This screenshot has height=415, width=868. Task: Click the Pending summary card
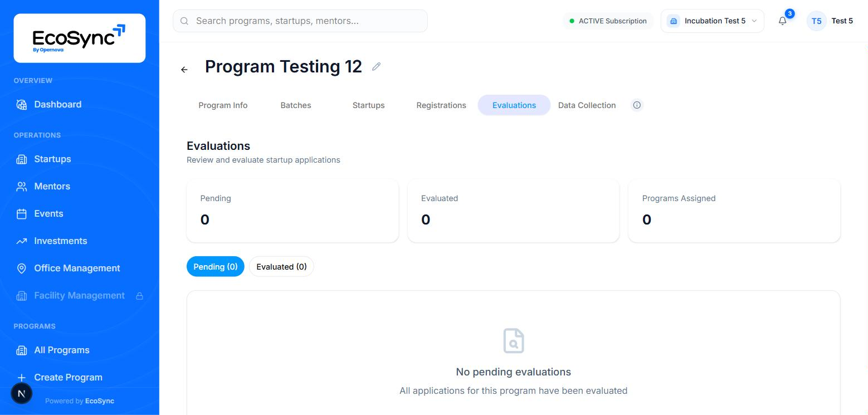pyautogui.click(x=292, y=211)
